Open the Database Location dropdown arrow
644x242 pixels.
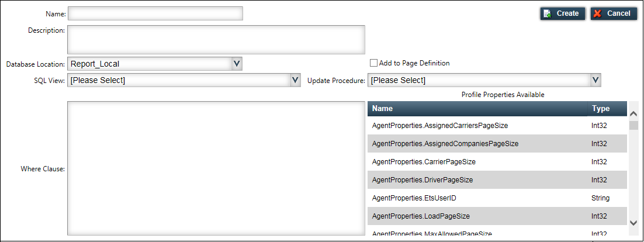coord(236,64)
